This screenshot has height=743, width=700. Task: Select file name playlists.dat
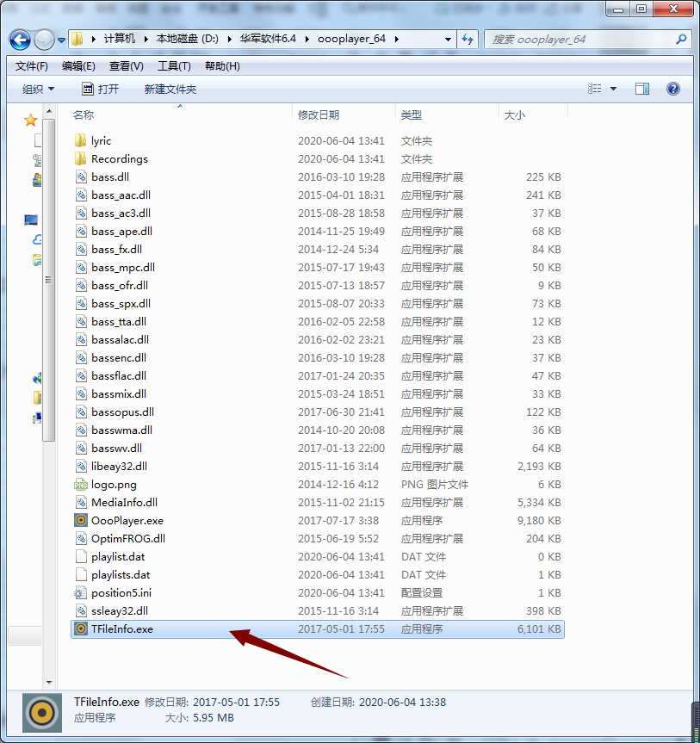click(x=121, y=575)
